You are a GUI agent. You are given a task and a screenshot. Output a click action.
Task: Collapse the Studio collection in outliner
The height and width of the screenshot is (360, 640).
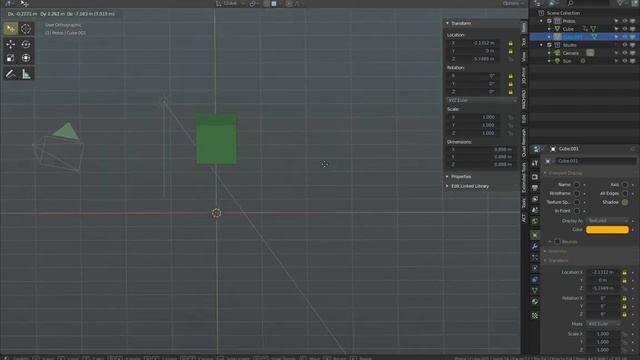pyautogui.click(x=541, y=45)
